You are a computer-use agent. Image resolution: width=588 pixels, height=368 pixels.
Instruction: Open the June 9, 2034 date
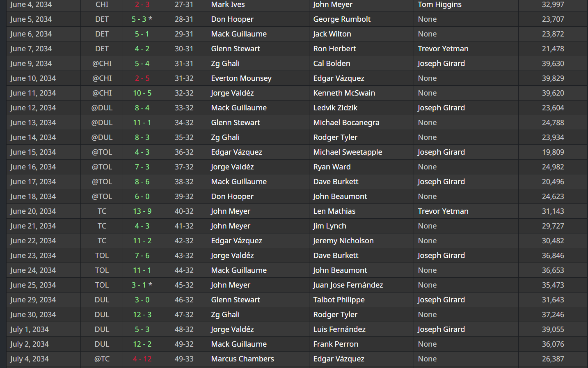(x=31, y=64)
